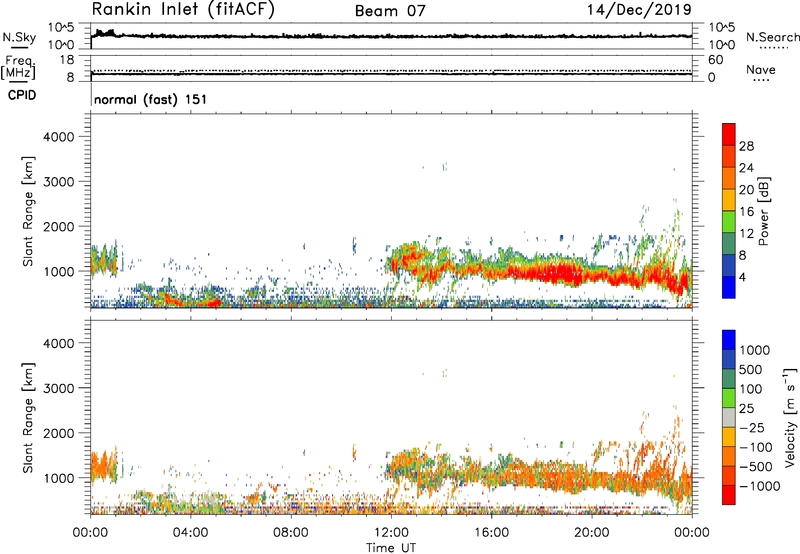
Task: Click the 'Power [dB]' colorbar label
Action: click(x=764, y=211)
